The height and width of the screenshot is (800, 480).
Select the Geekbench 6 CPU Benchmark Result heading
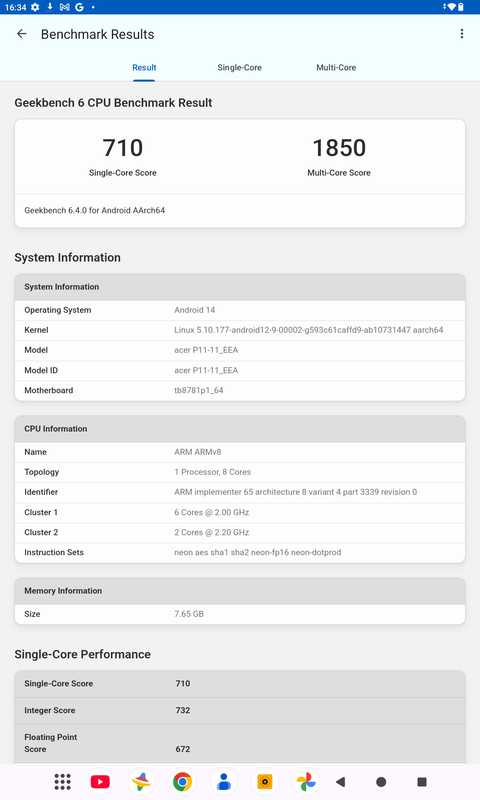tap(113, 103)
